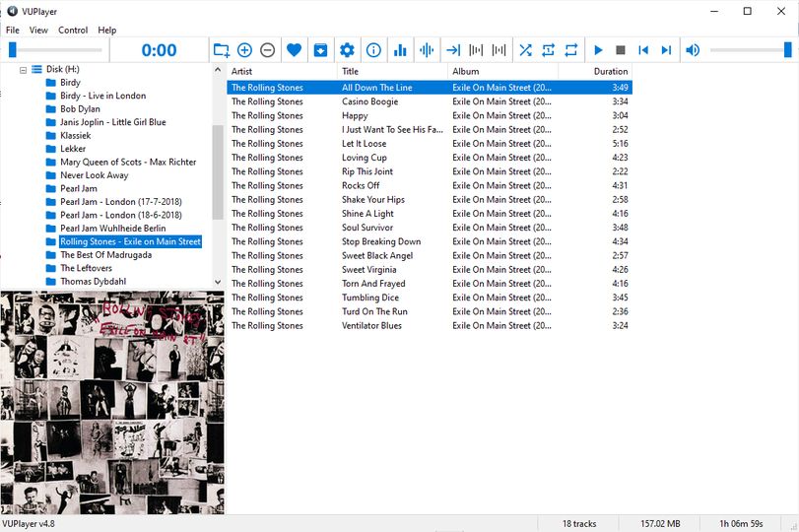Select the Birdy folder
Screen dimensions: 799x532
click(x=70, y=83)
